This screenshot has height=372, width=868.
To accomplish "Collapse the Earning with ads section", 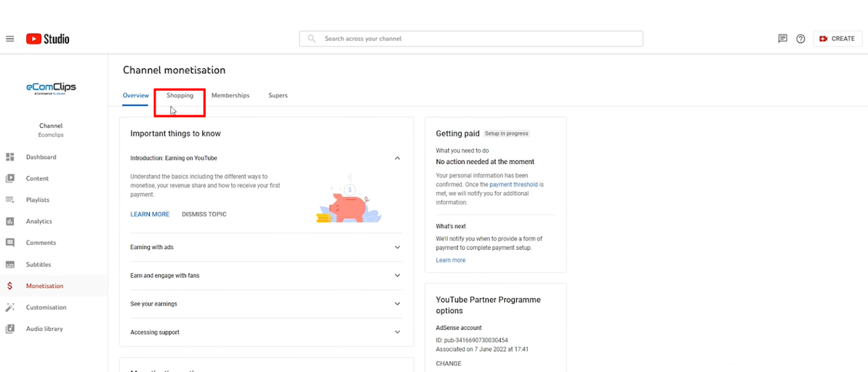I will coord(397,247).
